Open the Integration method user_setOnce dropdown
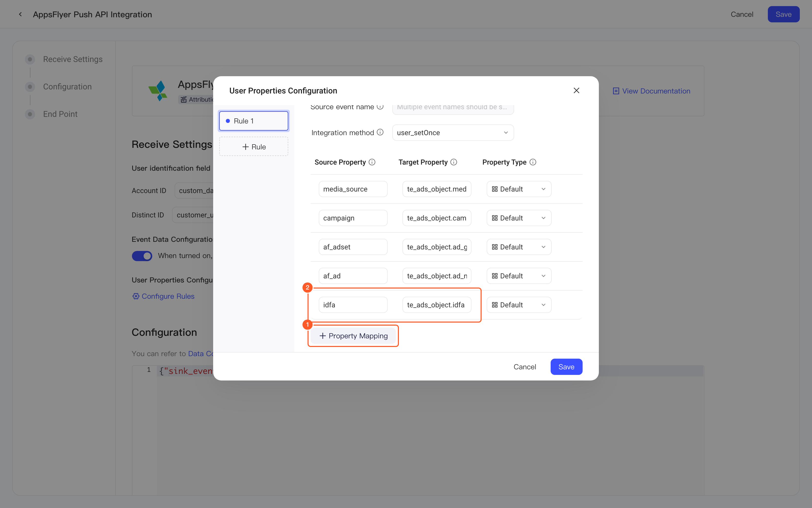This screenshot has width=812, height=508. pos(453,132)
